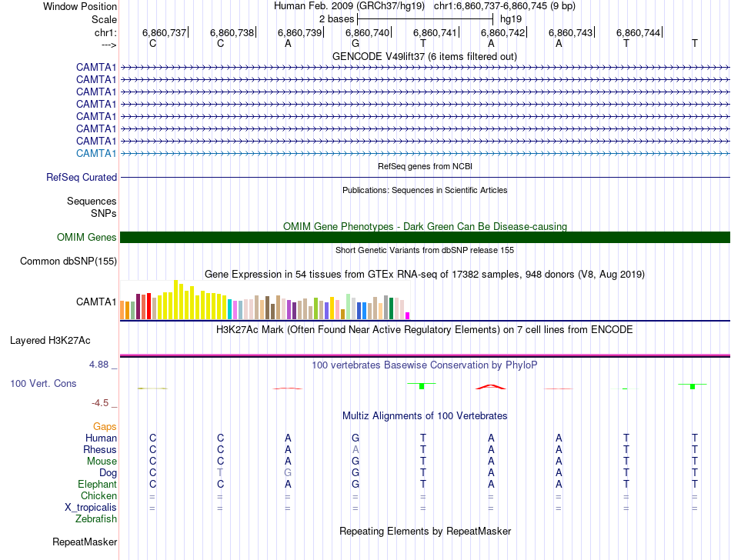Open the Common dbSNP(155) track label
Image resolution: width=731 pixels, height=560 pixels.
click(68, 262)
